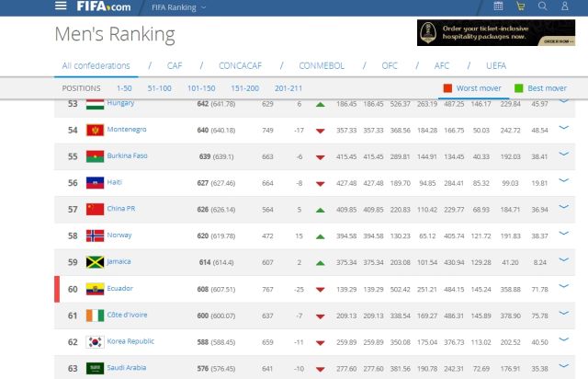The image size is (588, 379).
Task: Click the search magnifier icon
Action: [543, 6]
